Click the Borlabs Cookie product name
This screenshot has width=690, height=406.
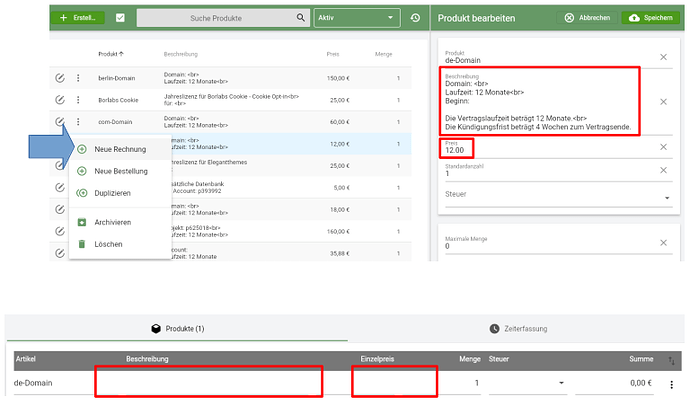(x=118, y=100)
